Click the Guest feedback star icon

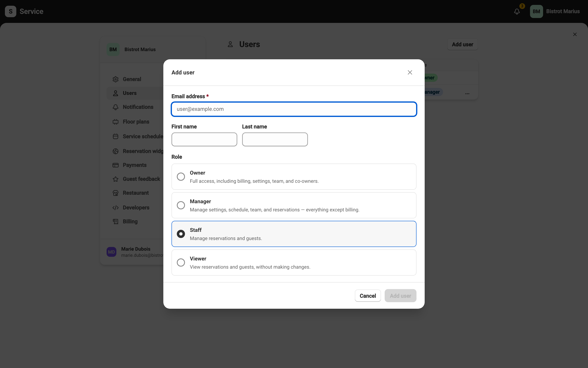coord(115,179)
